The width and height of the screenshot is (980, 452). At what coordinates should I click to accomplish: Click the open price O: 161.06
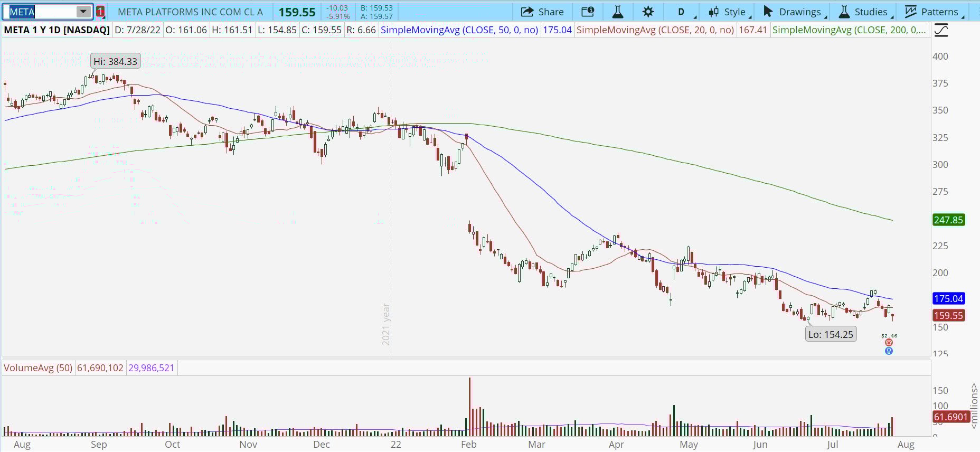tap(186, 30)
